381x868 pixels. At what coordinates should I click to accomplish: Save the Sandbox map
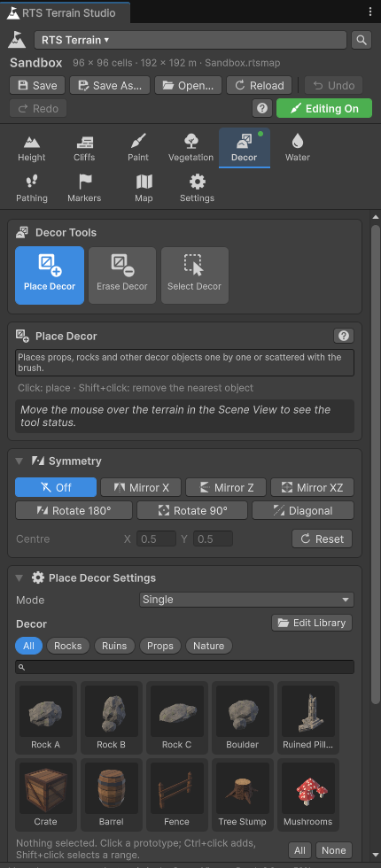37,85
